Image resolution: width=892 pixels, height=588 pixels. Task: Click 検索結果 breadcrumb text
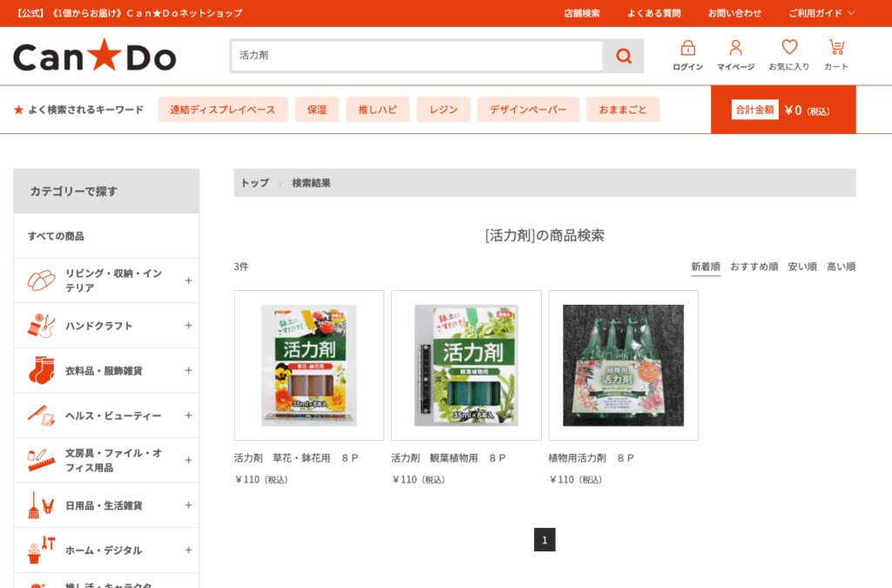311,183
